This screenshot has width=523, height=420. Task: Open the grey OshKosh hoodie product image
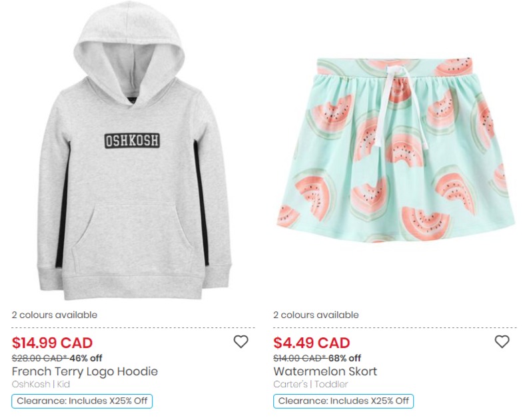[x=134, y=150]
